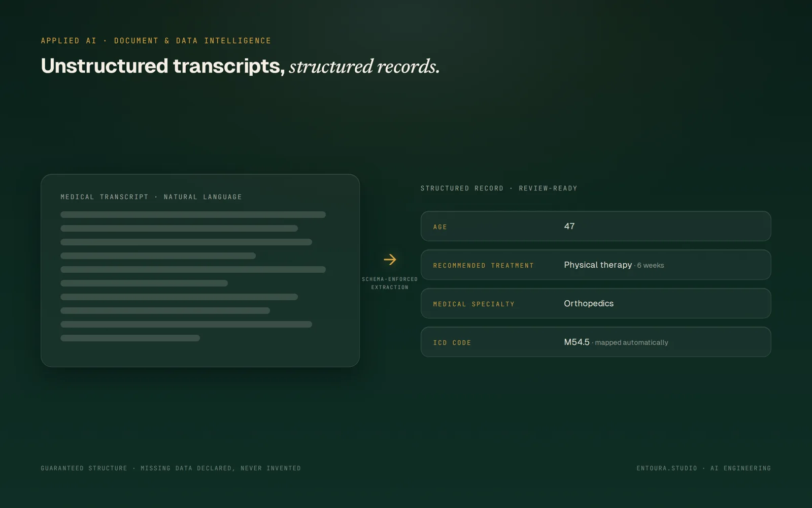Image resolution: width=812 pixels, height=508 pixels.
Task: Click 'structured records.' italic heading text
Action: [x=364, y=67]
